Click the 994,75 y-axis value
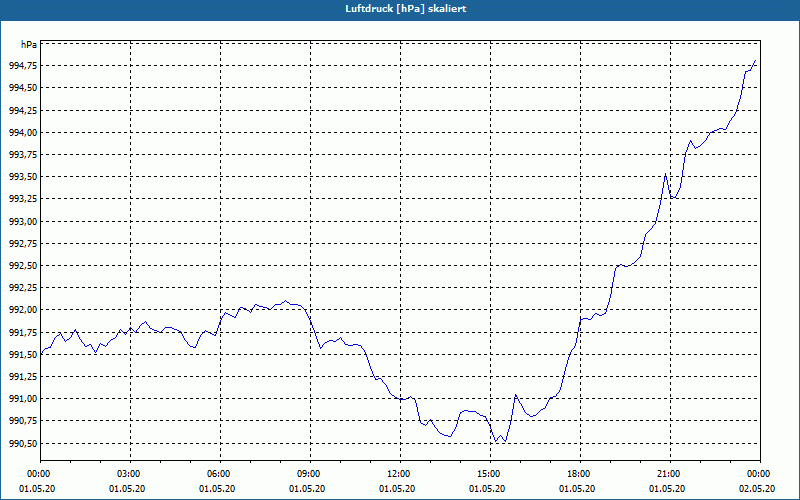Image resolution: width=800 pixels, height=500 pixels. [23, 66]
